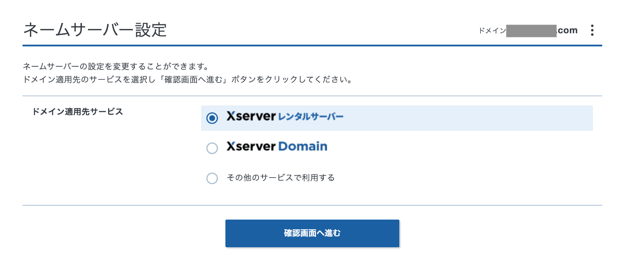This screenshot has width=644, height=267.
Task: Click the blue レンタルサーバー text in the logo
Action: (310, 117)
